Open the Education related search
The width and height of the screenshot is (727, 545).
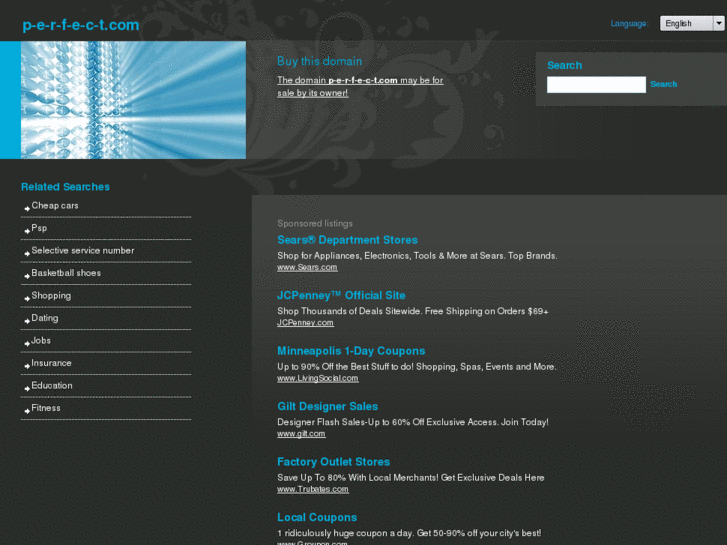(51, 385)
